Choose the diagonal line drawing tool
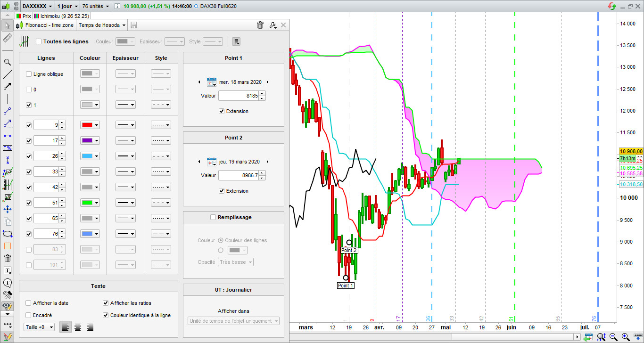Viewport: 644px width, 343px height. coord(8,74)
